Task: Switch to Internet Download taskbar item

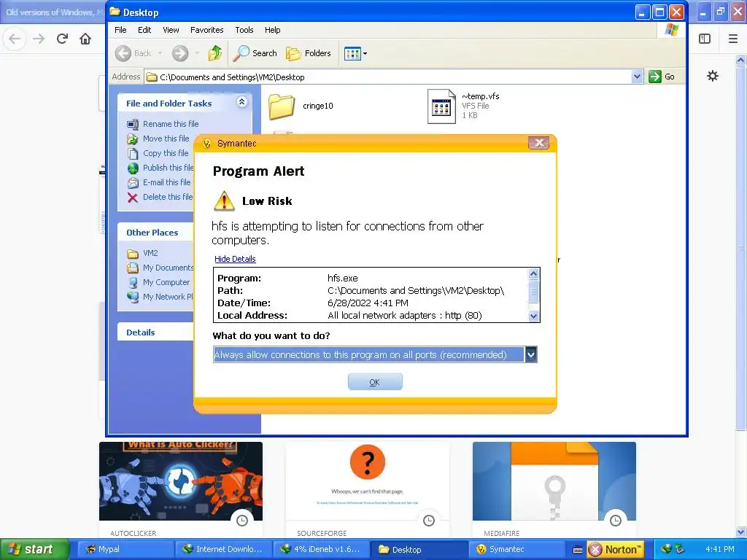Action: (x=223, y=549)
